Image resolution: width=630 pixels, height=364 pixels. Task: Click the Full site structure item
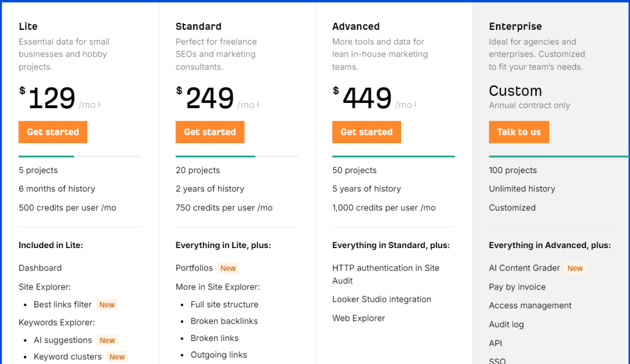pyautogui.click(x=225, y=304)
